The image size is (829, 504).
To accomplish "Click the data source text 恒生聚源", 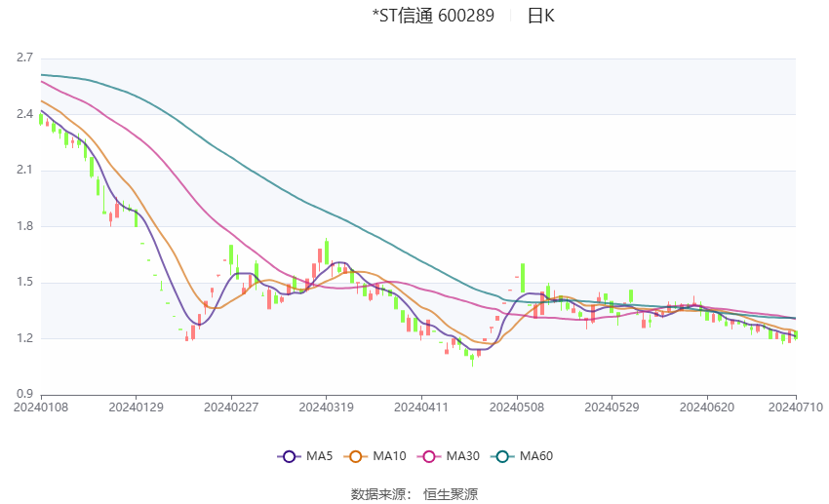I will pos(451,494).
